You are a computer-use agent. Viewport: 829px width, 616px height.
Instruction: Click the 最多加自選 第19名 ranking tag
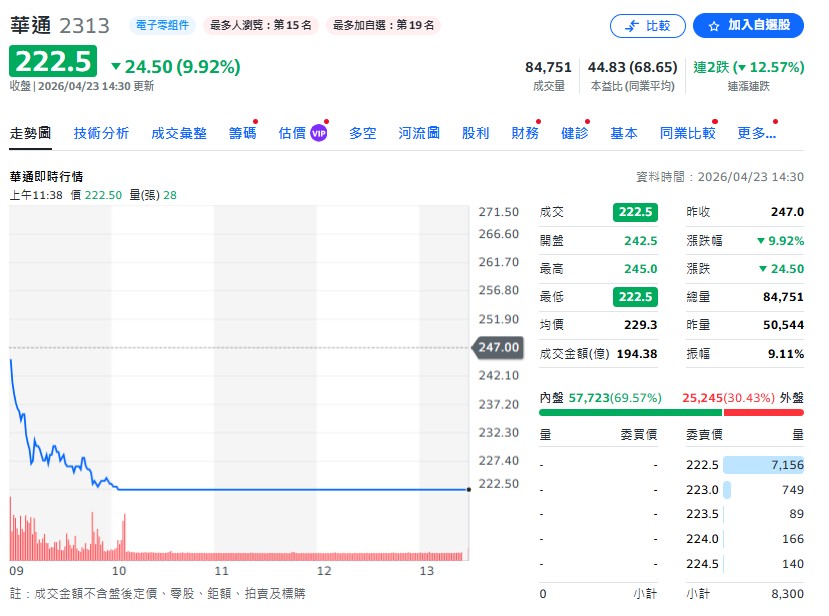(x=384, y=25)
